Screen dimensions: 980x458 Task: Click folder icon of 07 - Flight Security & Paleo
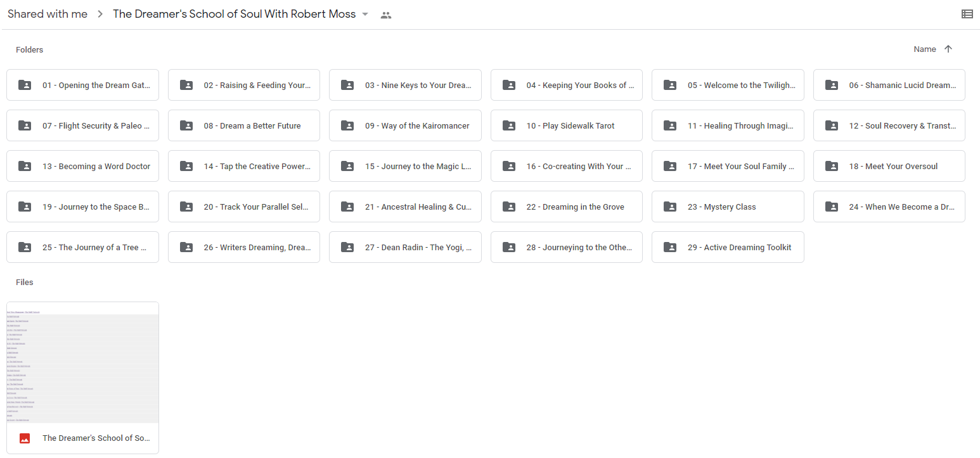click(x=25, y=125)
